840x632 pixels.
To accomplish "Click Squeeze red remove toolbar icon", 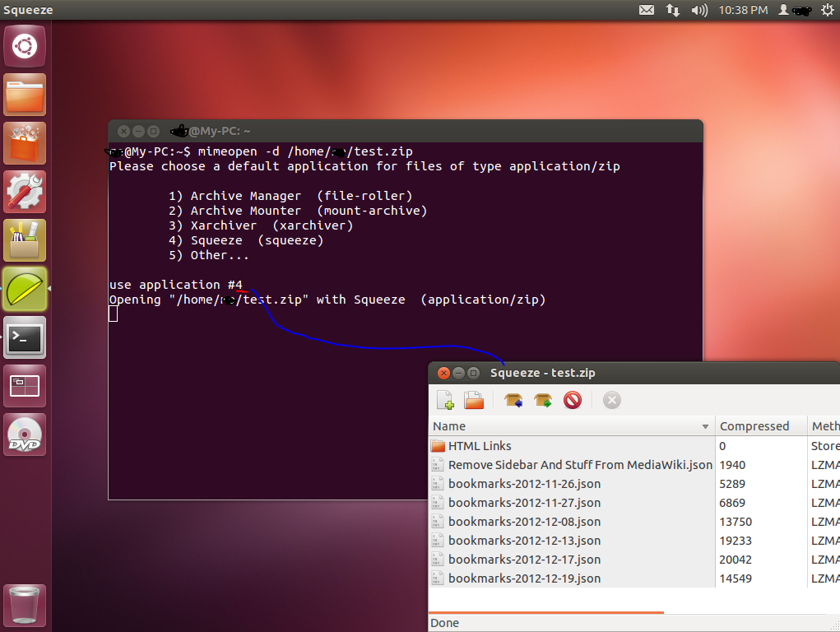I will [572, 400].
